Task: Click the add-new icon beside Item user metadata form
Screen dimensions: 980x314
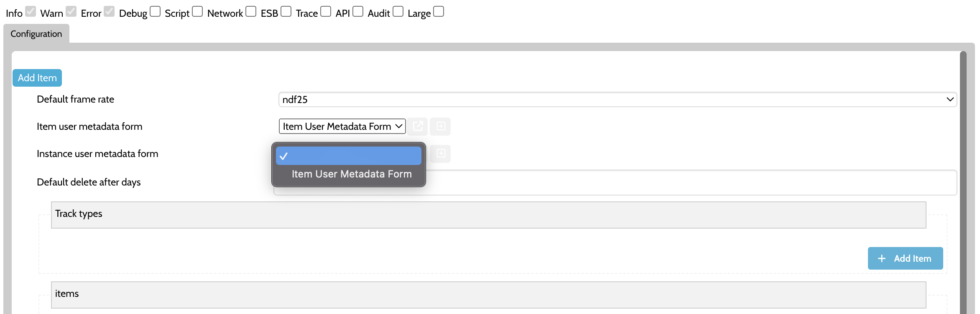Action: 441,126
